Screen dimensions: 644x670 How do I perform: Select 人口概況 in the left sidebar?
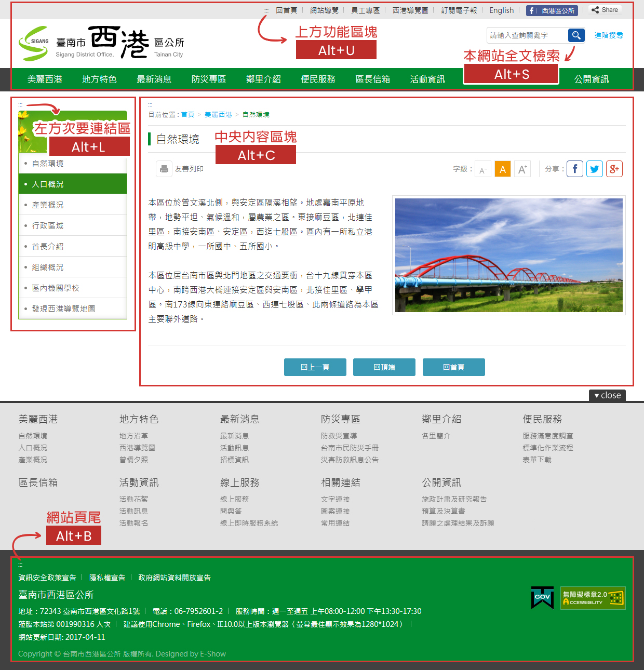coord(73,184)
